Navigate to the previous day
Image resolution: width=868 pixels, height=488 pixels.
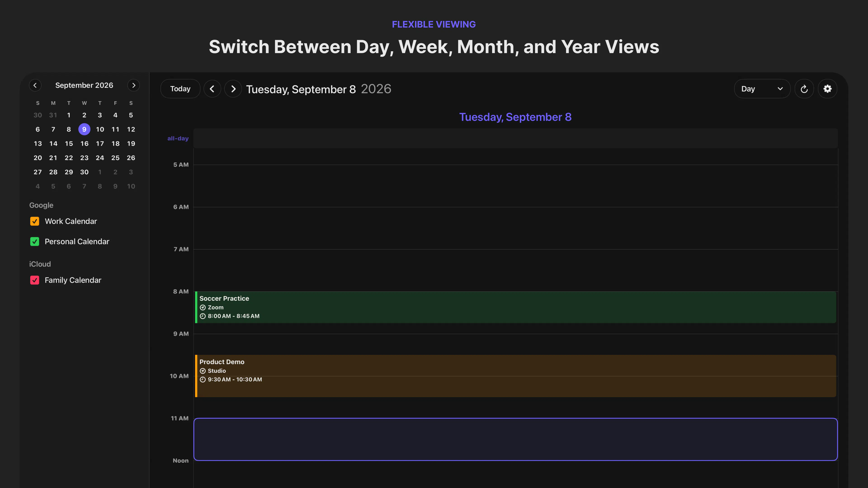212,89
